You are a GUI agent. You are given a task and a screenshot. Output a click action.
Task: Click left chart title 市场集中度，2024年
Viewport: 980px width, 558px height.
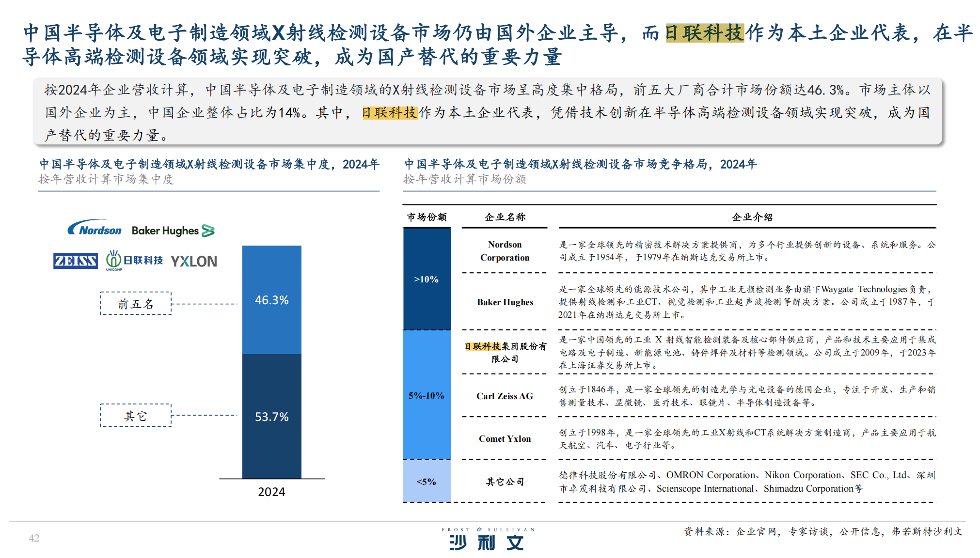209,164
